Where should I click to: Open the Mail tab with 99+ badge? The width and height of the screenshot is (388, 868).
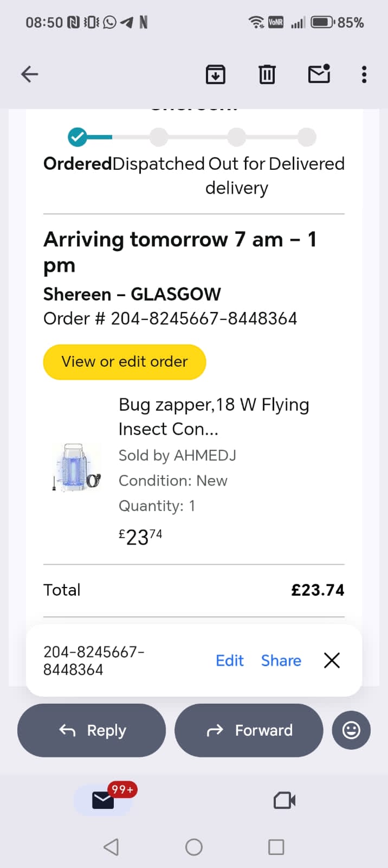coord(104,800)
